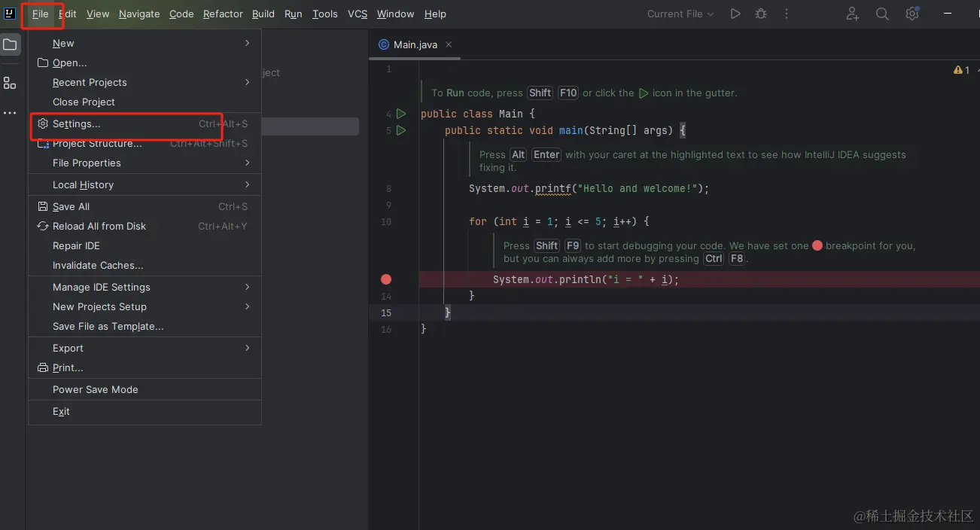Run the current file with play icon

735,14
